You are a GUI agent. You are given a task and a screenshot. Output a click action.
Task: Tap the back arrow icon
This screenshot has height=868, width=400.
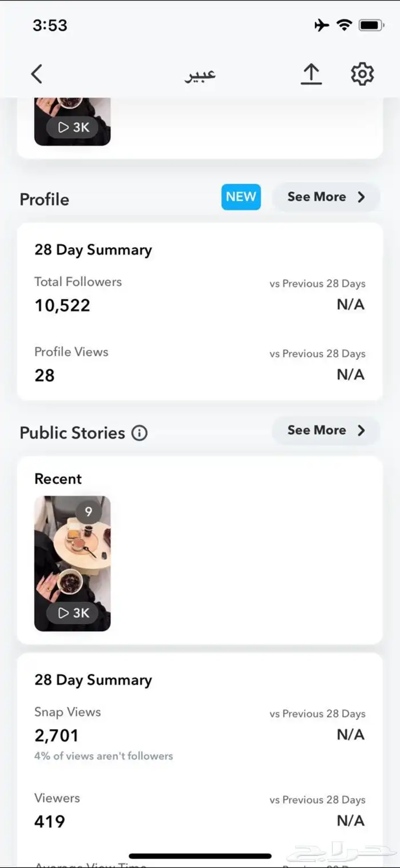(x=37, y=74)
